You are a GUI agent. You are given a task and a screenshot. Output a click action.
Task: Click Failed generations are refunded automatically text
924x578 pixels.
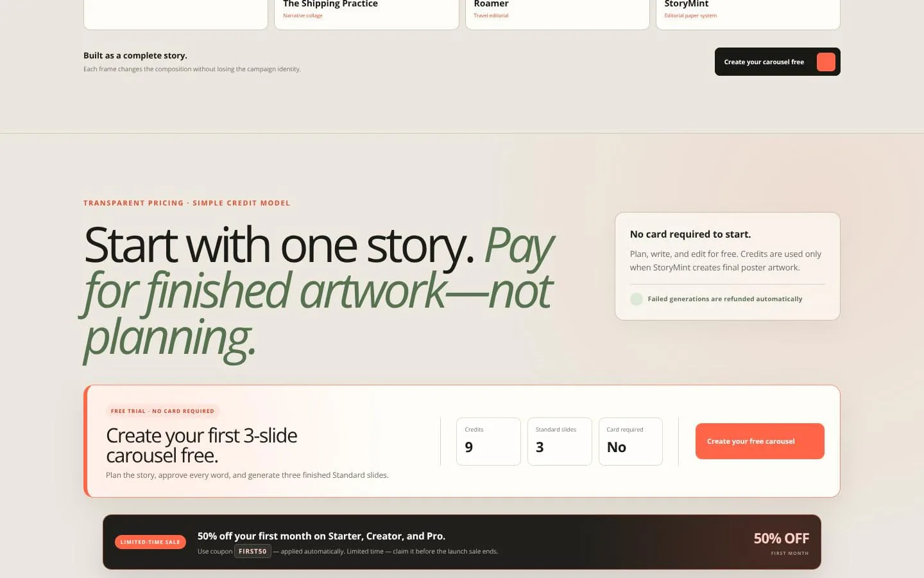[x=725, y=299]
